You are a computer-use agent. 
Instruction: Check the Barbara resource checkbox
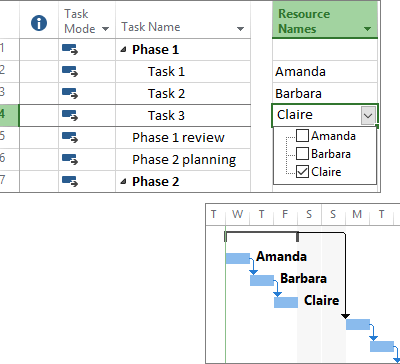(302, 154)
